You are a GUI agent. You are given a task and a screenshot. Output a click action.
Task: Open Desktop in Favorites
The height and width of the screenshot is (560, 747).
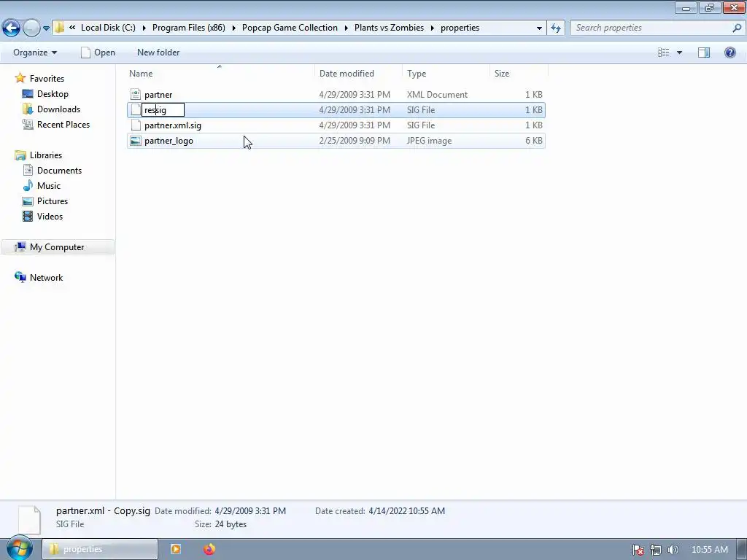(x=53, y=94)
